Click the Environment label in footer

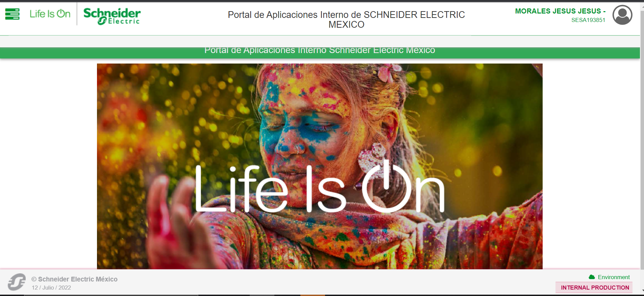(x=614, y=277)
